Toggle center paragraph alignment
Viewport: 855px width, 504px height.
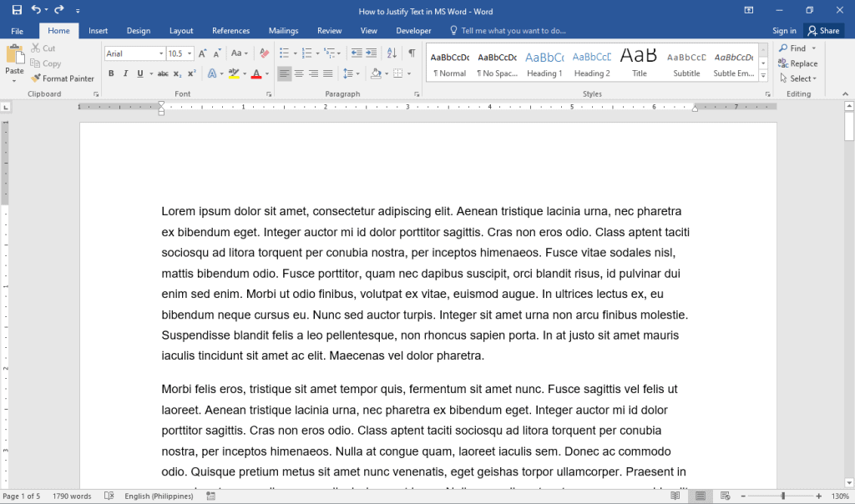point(298,73)
